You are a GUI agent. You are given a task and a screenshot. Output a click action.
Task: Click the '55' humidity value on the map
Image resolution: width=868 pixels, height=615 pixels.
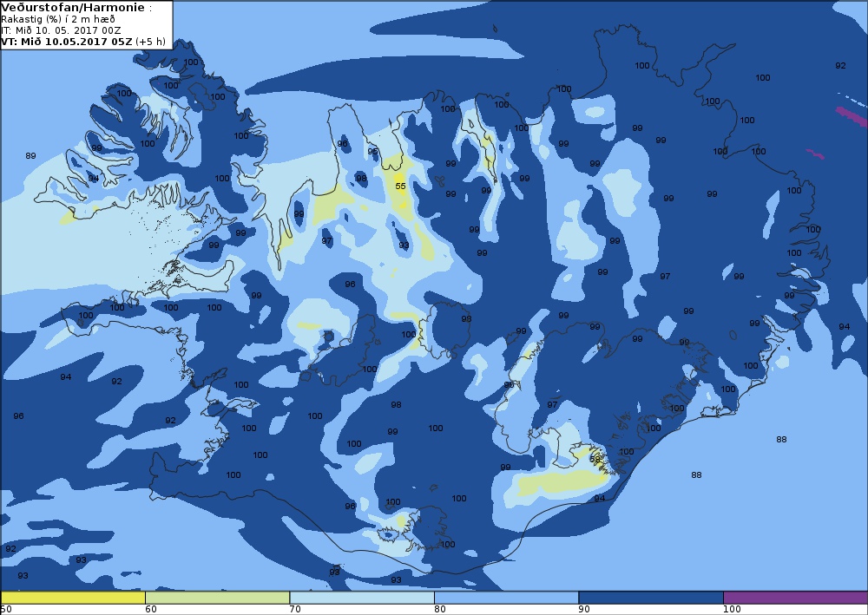point(401,186)
